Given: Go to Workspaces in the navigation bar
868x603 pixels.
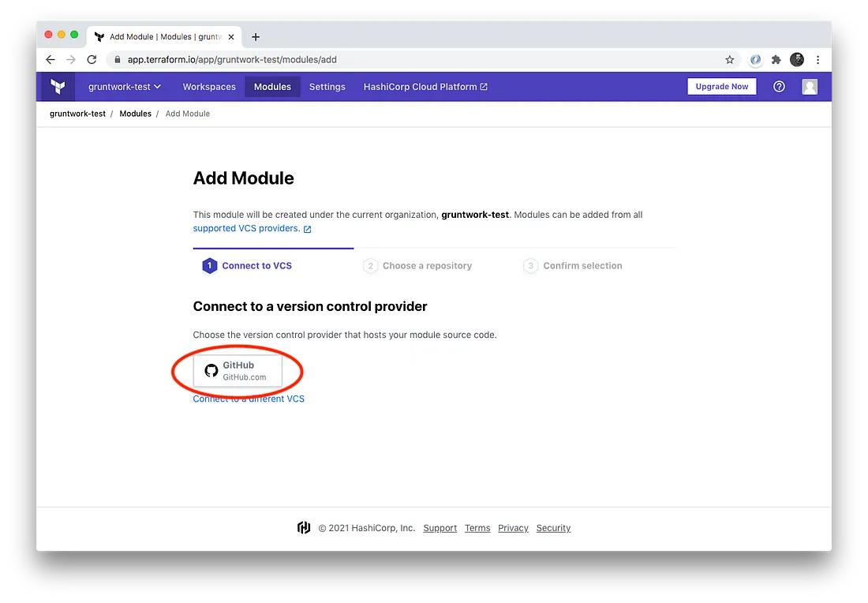Looking at the screenshot, I should [x=209, y=87].
